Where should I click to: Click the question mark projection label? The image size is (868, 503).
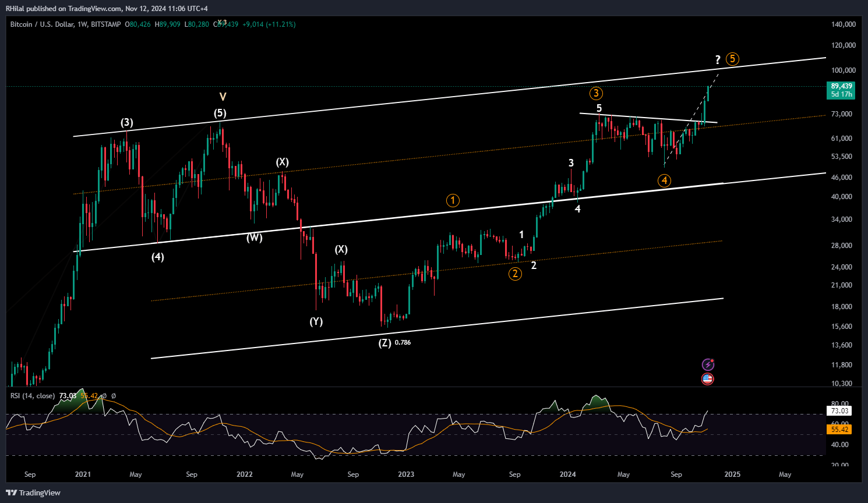[x=718, y=59]
